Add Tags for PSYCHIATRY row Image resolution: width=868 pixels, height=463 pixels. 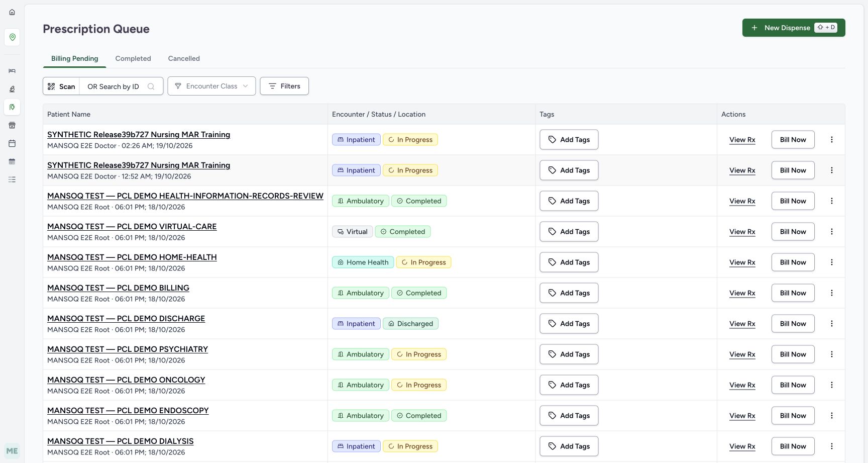[x=569, y=354]
